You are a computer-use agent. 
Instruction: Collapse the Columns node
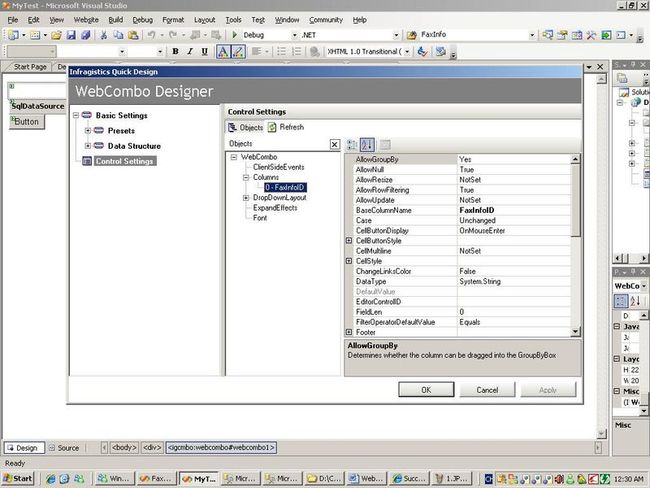tap(246, 177)
